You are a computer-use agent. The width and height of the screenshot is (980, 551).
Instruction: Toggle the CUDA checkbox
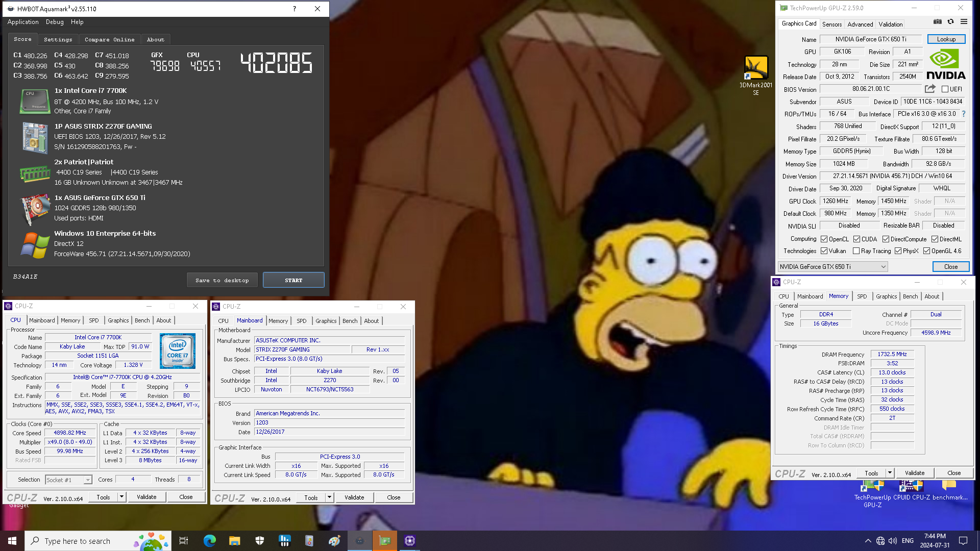point(856,239)
